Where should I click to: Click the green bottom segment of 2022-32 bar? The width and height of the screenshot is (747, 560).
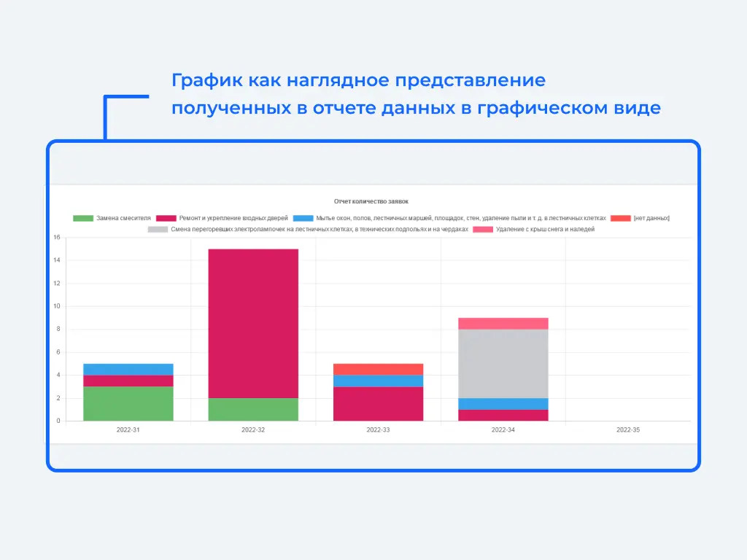click(253, 409)
